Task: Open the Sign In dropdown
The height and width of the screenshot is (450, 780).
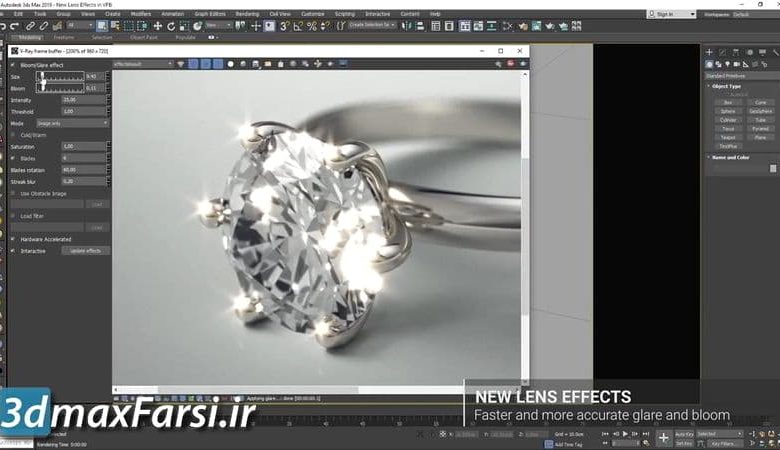Action: click(671, 14)
